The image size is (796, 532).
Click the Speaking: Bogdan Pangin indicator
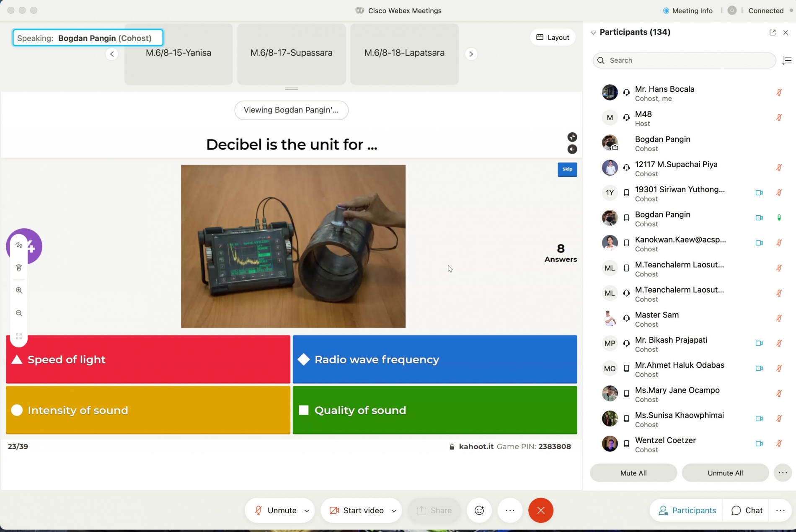(x=88, y=38)
